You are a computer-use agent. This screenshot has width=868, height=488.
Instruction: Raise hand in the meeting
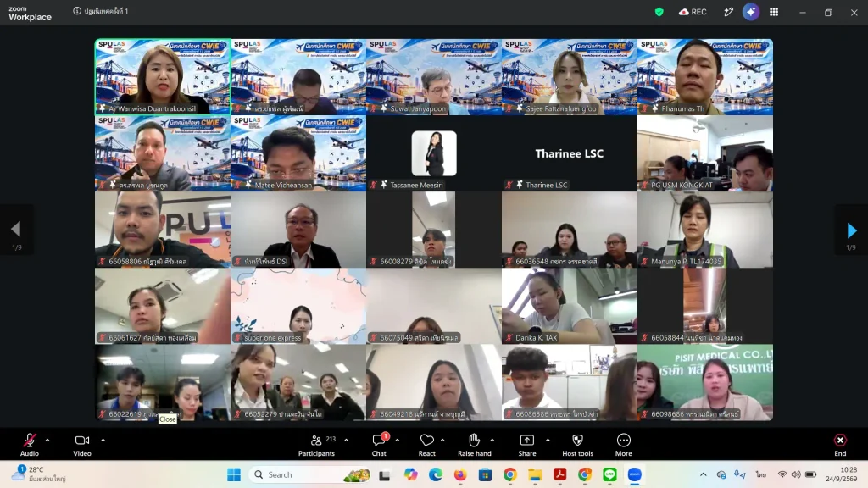[475, 445]
